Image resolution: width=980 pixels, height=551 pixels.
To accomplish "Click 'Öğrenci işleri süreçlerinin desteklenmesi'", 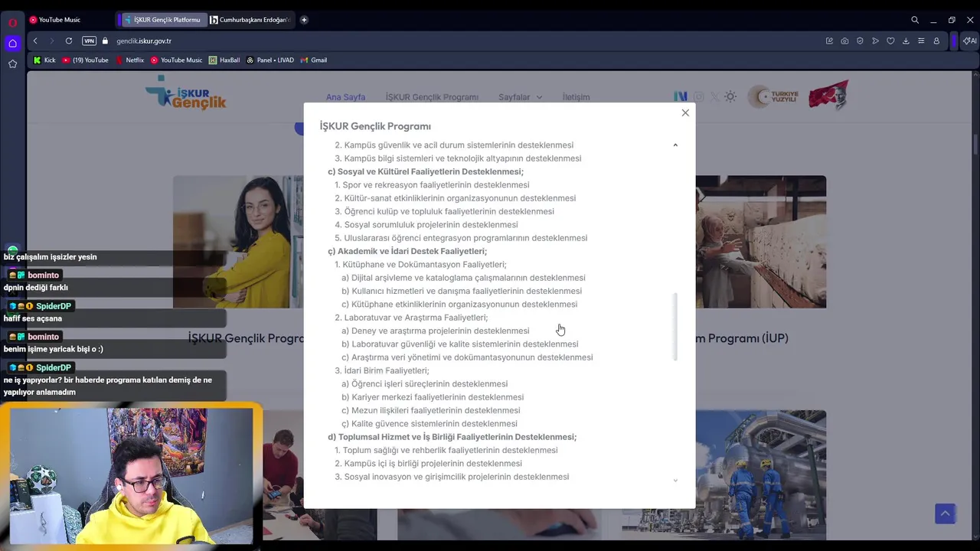I will pos(430,383).
